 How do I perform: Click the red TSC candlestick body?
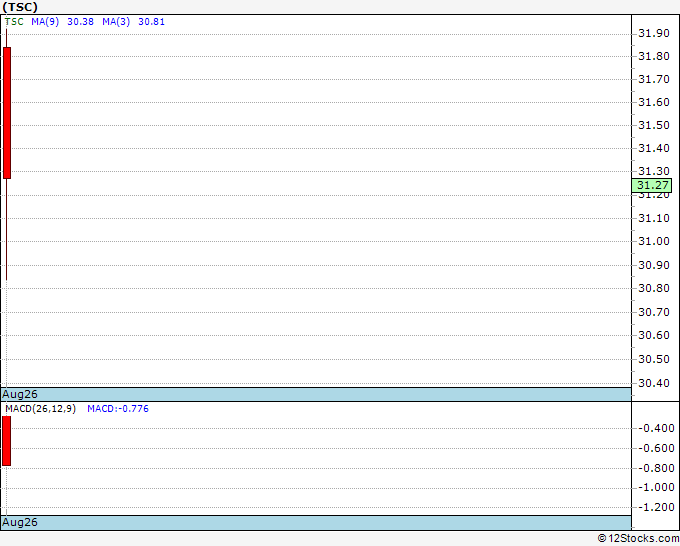[7, 113]
